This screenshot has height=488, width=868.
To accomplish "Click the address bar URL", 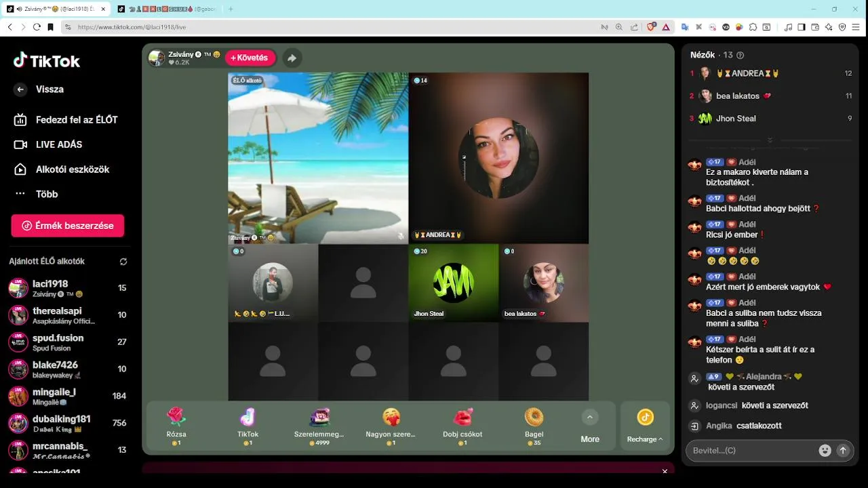I will tap(132, 27).
